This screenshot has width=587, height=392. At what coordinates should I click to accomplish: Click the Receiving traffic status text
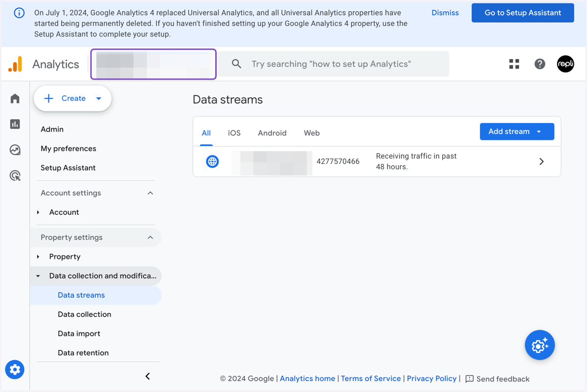416,161
